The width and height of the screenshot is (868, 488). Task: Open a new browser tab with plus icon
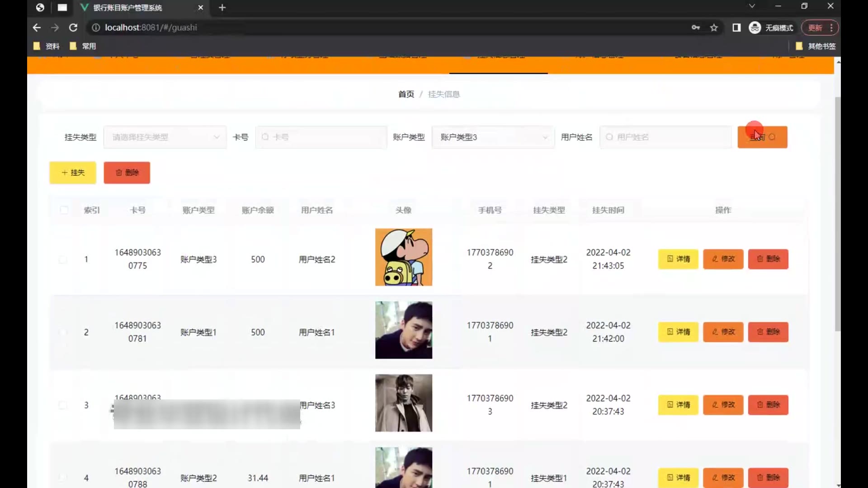pyautogui.click(x=222, y=8)
